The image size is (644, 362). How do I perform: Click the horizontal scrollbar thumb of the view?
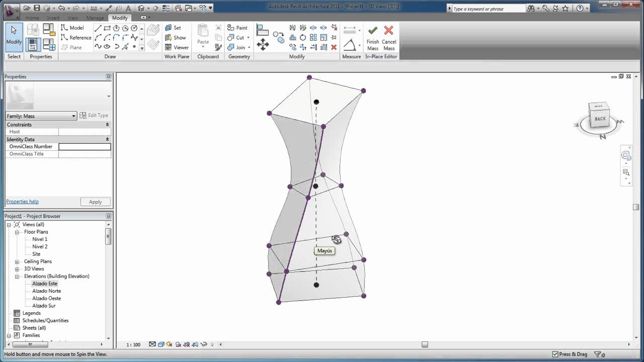[425, 344]
